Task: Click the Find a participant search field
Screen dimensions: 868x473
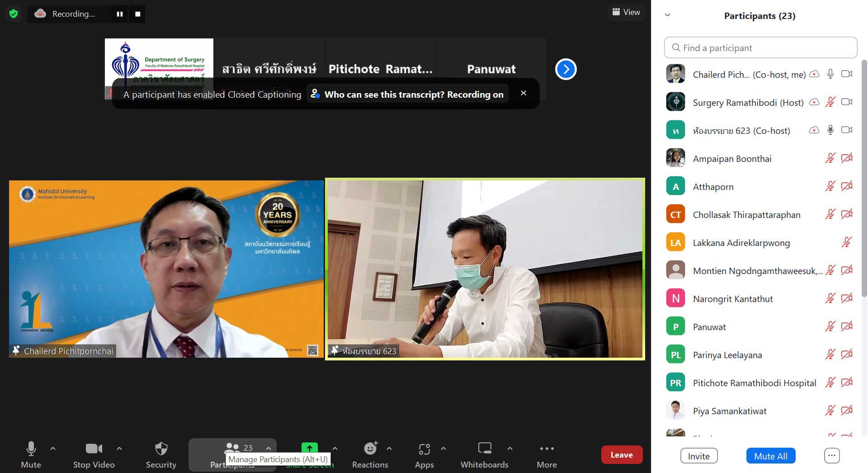Action: [x=760, y=48]
